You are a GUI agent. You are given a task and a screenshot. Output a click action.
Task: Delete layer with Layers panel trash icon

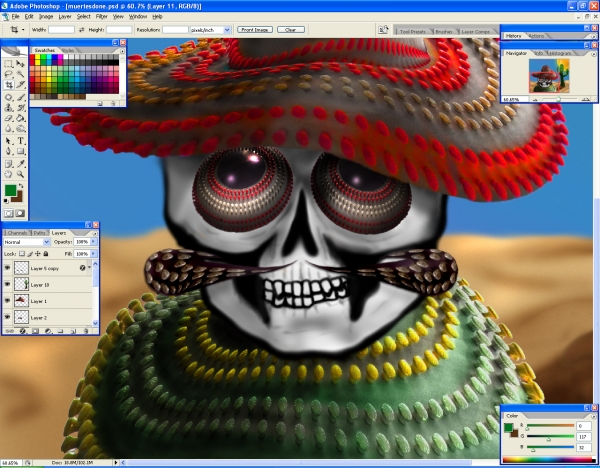86,331
